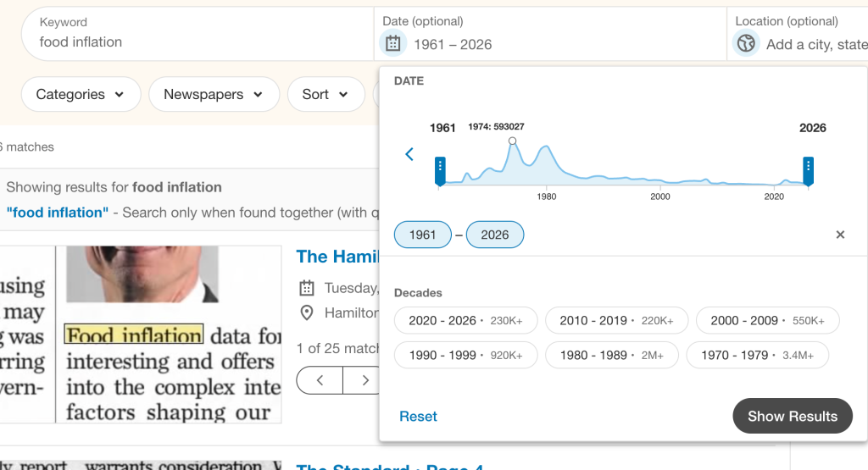Edit the 1961 start year field
Image resolution: width=868 pixels, height=470 pixels.
(422, 235)
